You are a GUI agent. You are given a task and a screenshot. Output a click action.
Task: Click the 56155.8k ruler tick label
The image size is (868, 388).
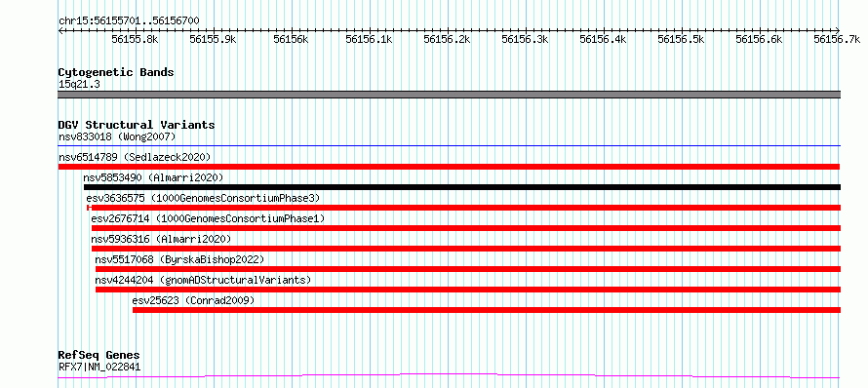tap(135, 39)
